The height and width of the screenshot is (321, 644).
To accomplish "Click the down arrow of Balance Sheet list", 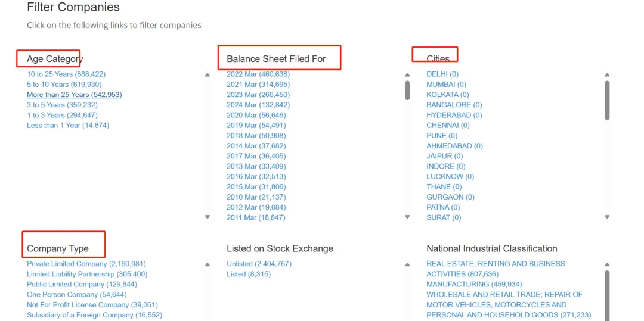I will coord(407,217).
